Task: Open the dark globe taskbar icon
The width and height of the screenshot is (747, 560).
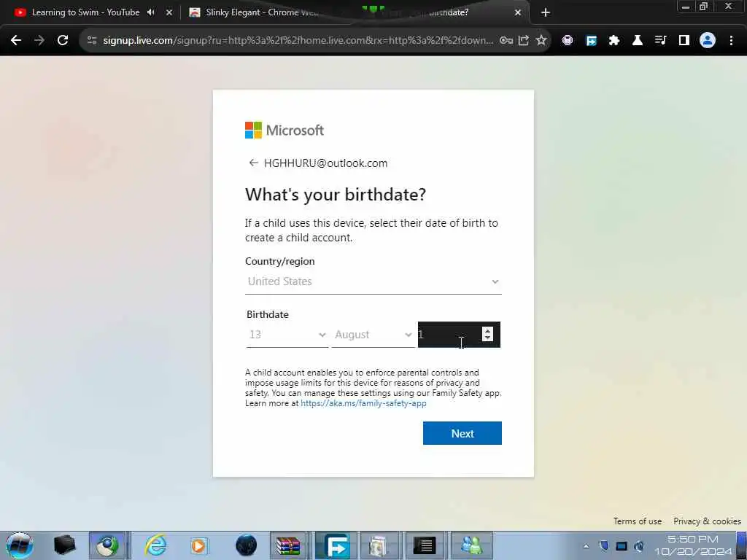Action: pyautogui.click(x=247, y=545)
